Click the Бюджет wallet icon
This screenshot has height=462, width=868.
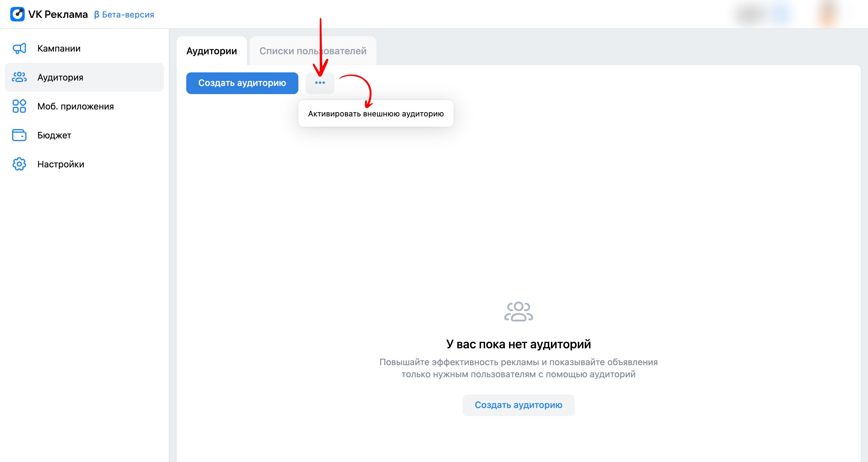pyautogui.click(x=19, y=135)
